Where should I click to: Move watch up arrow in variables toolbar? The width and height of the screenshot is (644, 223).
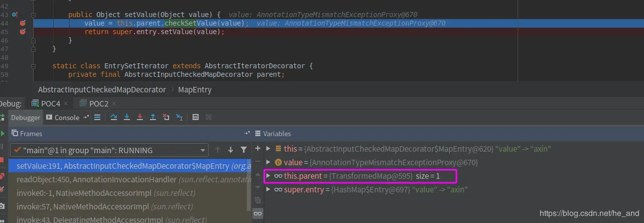tap(258, 174)
